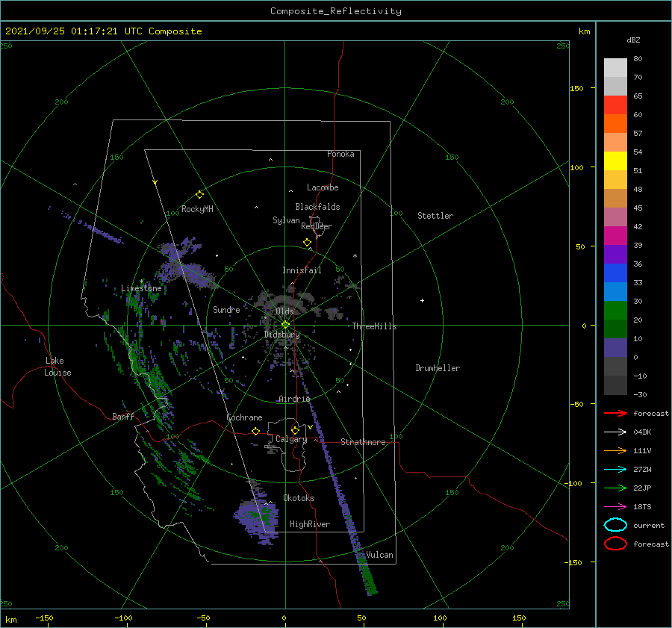Image resolution: width=672 pixels, height=628 pixels.
Task: Click the yellow diamond marker near RockyMH
Action: tap(199, 195)
